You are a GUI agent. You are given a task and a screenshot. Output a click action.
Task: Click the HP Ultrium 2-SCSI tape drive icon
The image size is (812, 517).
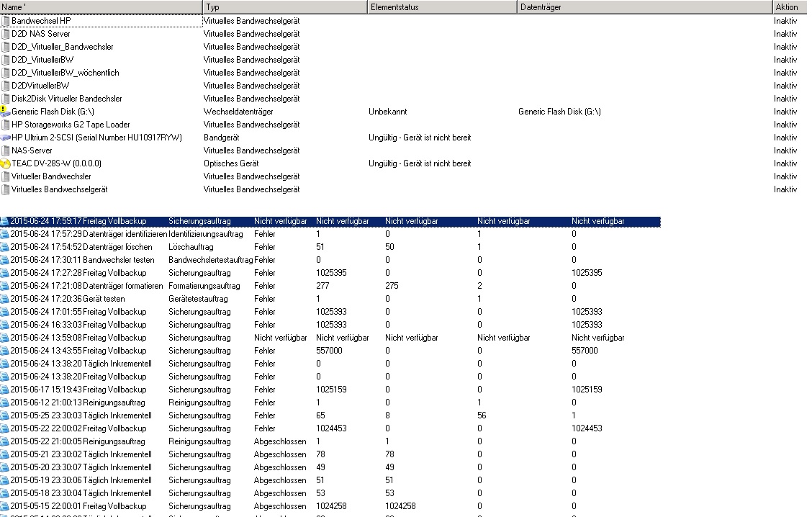(x=5, y=138)
